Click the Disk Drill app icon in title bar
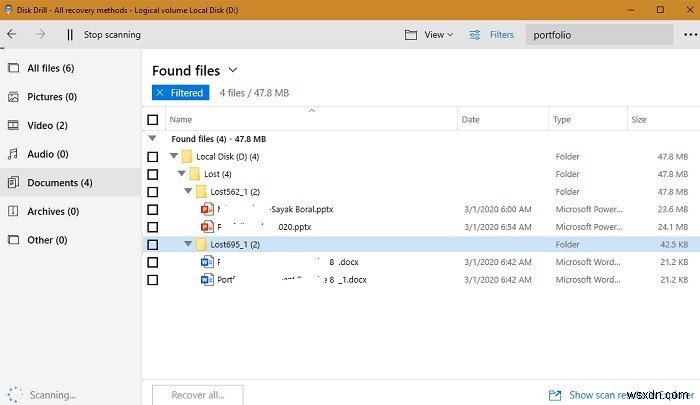The height and width of the screenshot is (405, 700). 8,10
